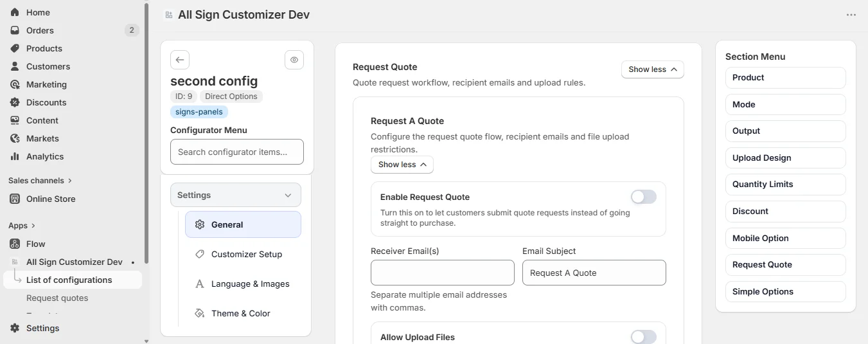Image resolution: width=868 pixels, height=344 pixels.
Task: Collapse the Settings configurator dropdown
Action: [236, 195]
